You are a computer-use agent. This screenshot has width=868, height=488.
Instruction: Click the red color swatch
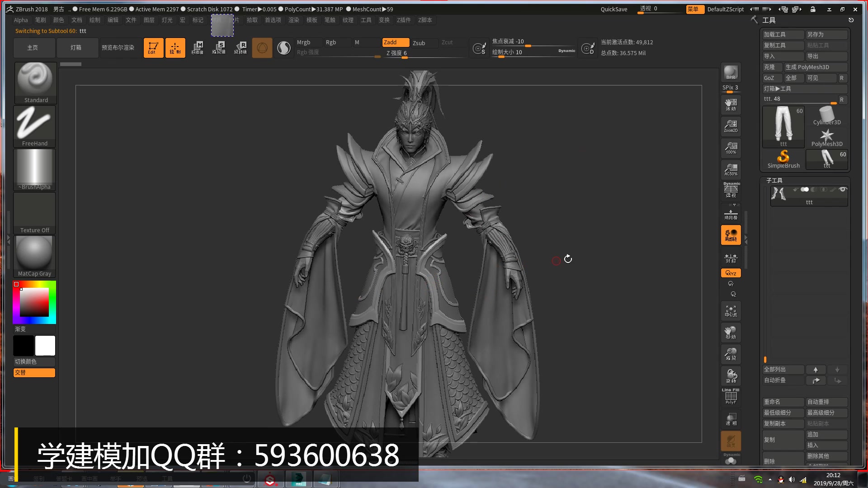tap(17, 284)
